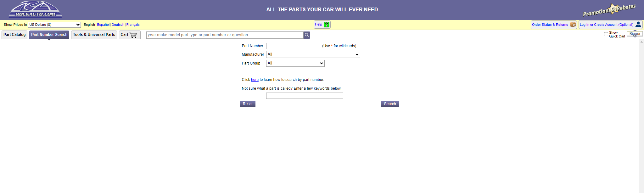Viewport: 644px width, 193px height.
Task: Open the Tools & Universal Parts tab
Action: pos(94,35)
